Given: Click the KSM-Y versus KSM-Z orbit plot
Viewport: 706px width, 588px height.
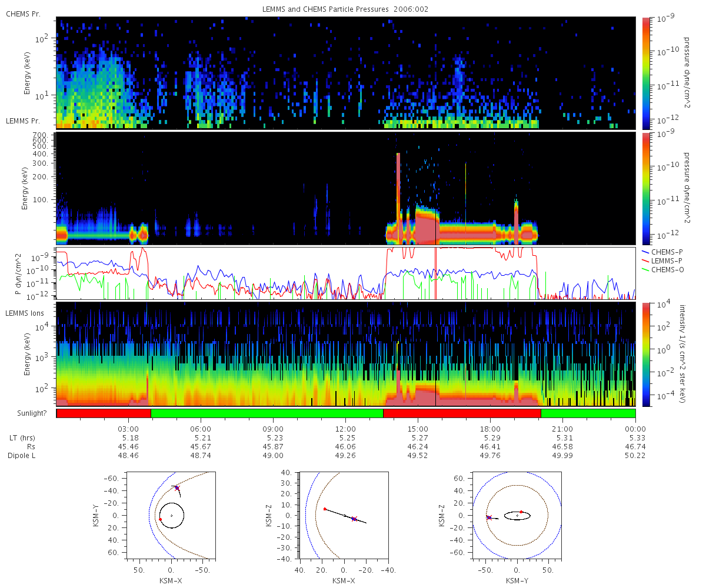Looking at the screenshot, I should 517,515.
